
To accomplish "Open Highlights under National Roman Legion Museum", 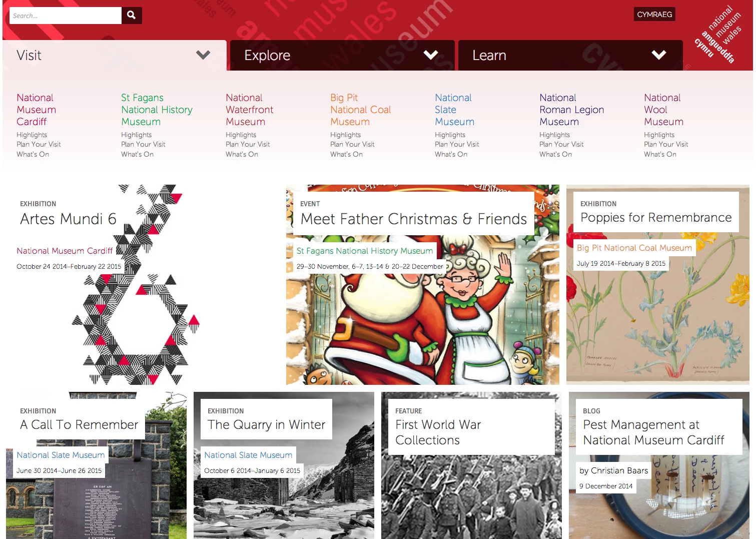I will pos(554,135).
